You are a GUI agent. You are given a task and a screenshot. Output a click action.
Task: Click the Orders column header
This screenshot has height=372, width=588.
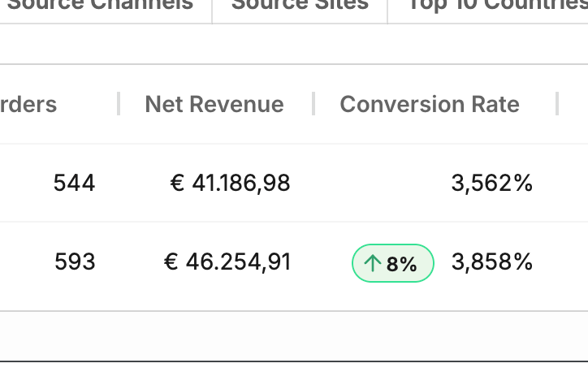point(28,104)
